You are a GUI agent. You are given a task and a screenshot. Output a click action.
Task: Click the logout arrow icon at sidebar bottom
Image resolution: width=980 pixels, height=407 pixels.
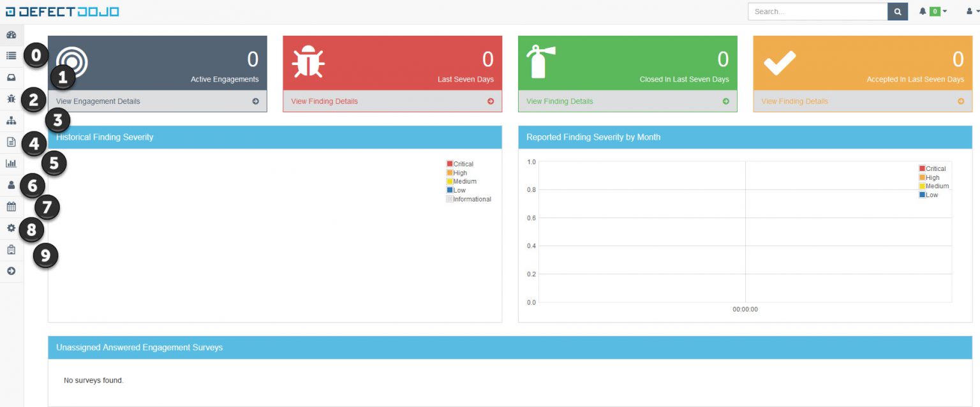(x=10, y=270)
